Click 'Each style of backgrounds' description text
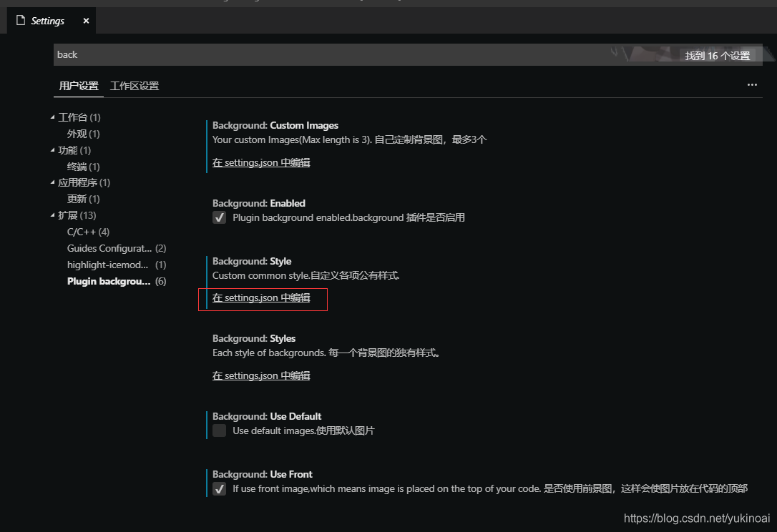The width and height of the screenshot is (777, 532). click(326, 353)
